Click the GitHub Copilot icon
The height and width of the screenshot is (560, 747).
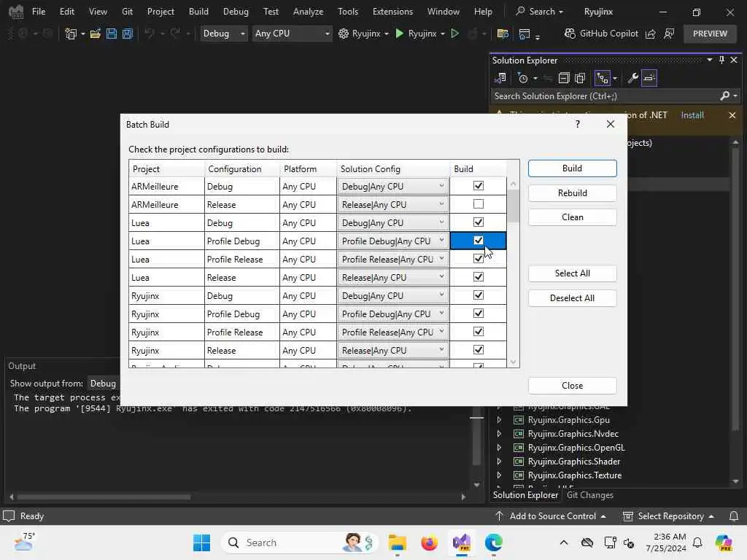coord(570,34)
